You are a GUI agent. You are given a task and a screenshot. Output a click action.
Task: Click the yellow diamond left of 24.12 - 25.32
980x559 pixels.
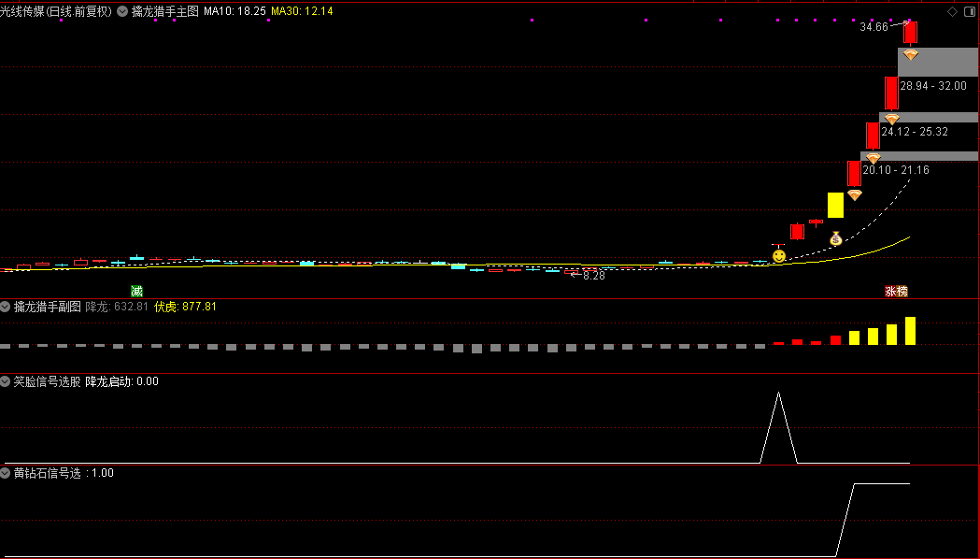(x=892, y=119)
